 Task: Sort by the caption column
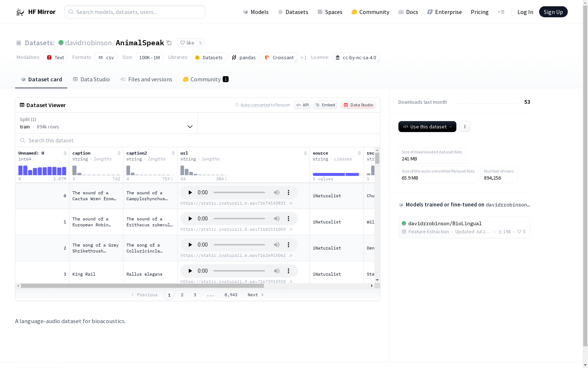tap(119, 153)
